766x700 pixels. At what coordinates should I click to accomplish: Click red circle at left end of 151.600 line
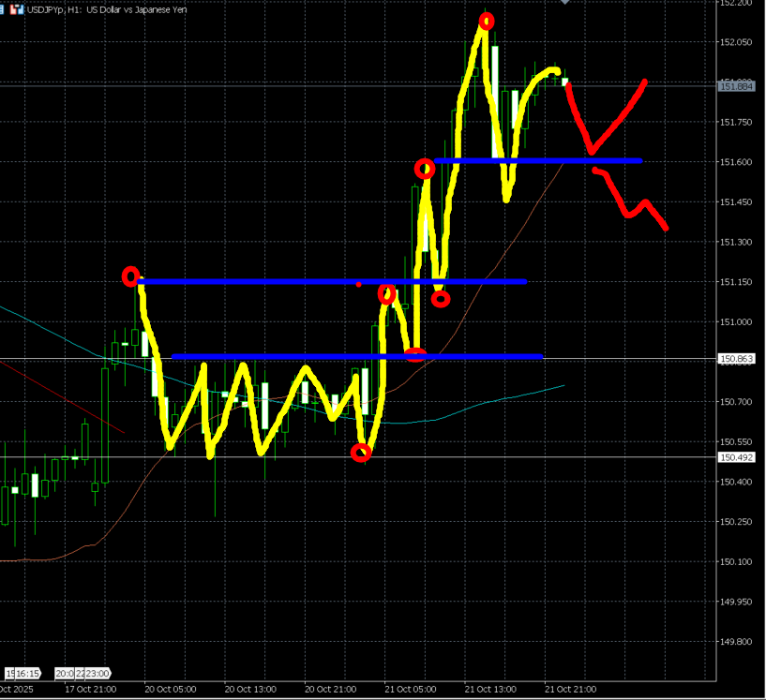[x=425, y=169]
